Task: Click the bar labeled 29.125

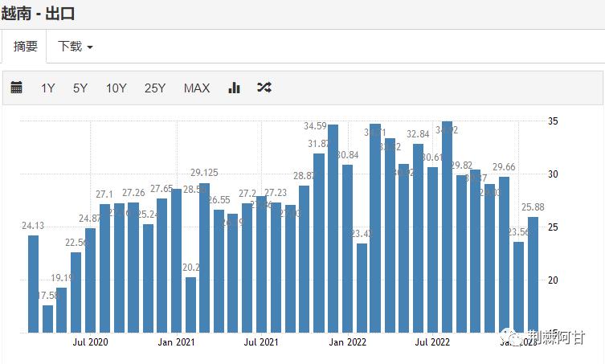Action: 205,258
